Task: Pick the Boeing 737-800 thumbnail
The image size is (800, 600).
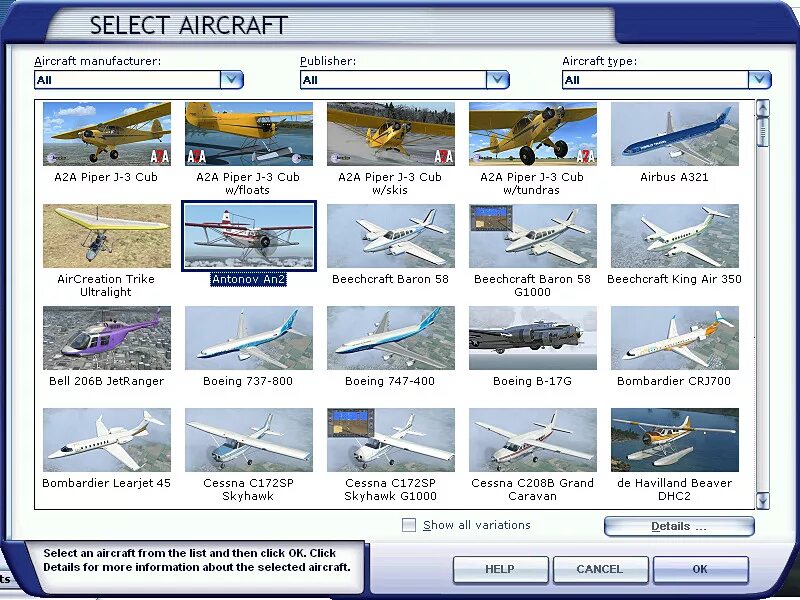Action: tap(248, 338)
